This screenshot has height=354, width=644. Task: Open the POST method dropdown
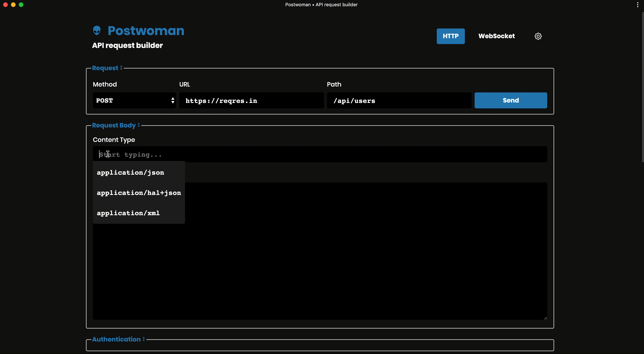click(x=134, y=100)
